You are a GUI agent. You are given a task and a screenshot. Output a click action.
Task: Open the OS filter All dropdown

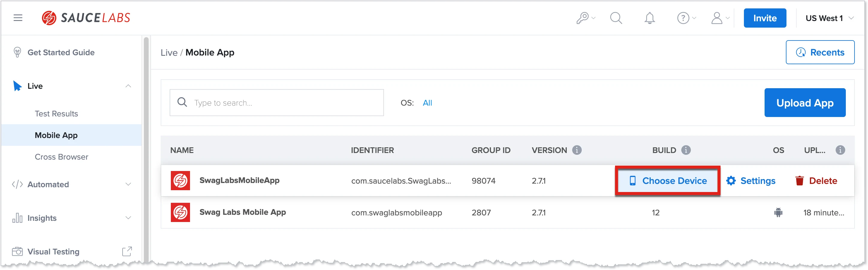tap(427, 103)
